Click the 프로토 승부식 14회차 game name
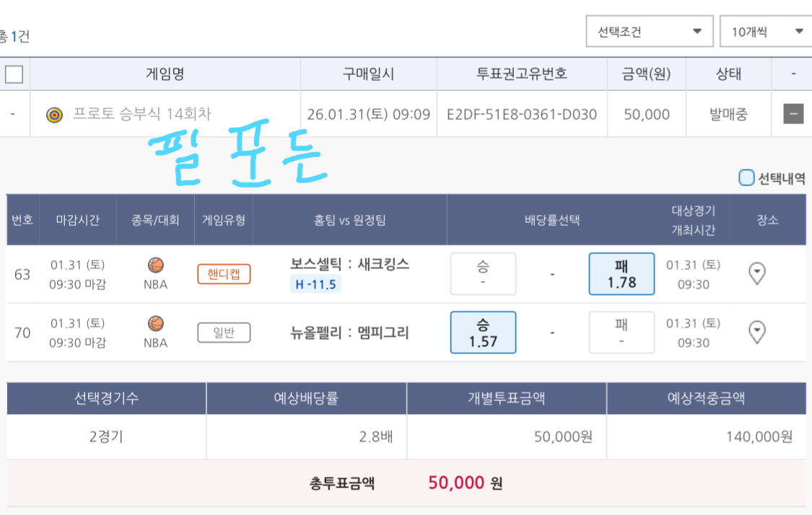The height and width of the screenshot is (515, 812). click(142, 115)
